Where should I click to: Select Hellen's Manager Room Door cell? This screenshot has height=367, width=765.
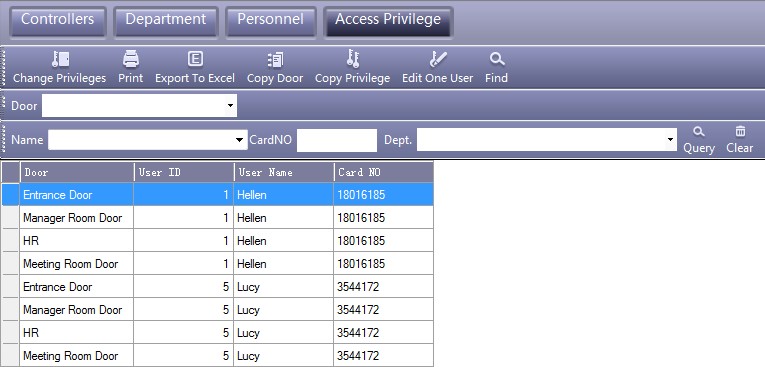77,218
